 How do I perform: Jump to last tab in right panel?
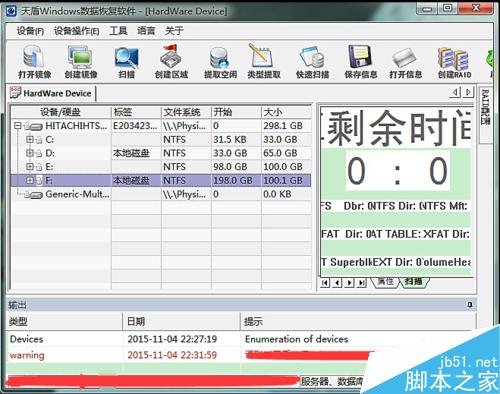tap(361, 283)
